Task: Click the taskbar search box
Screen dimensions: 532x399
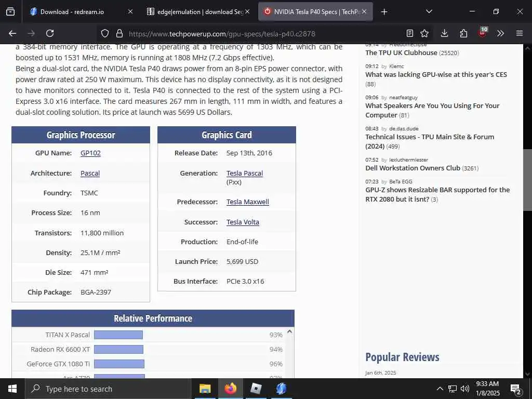Action: (x=108, y=389)
